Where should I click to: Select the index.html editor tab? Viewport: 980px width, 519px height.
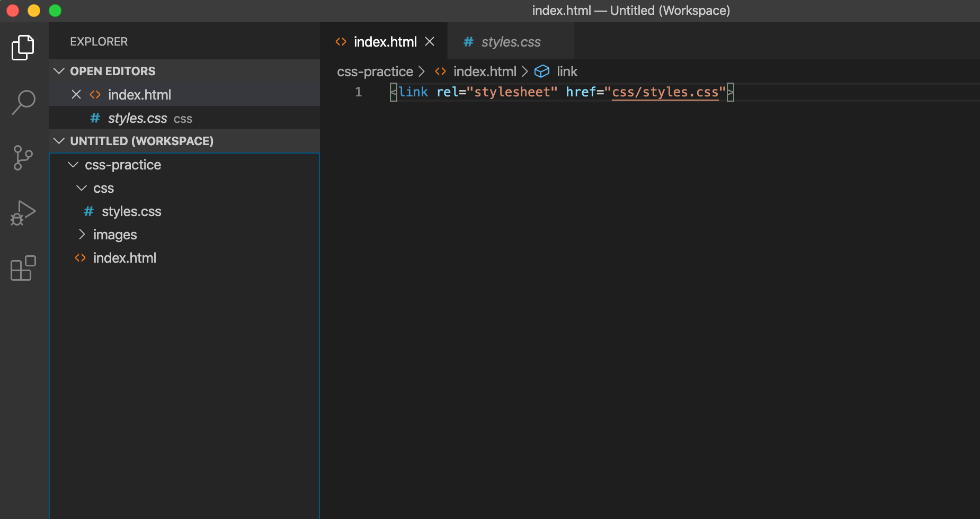385,42
